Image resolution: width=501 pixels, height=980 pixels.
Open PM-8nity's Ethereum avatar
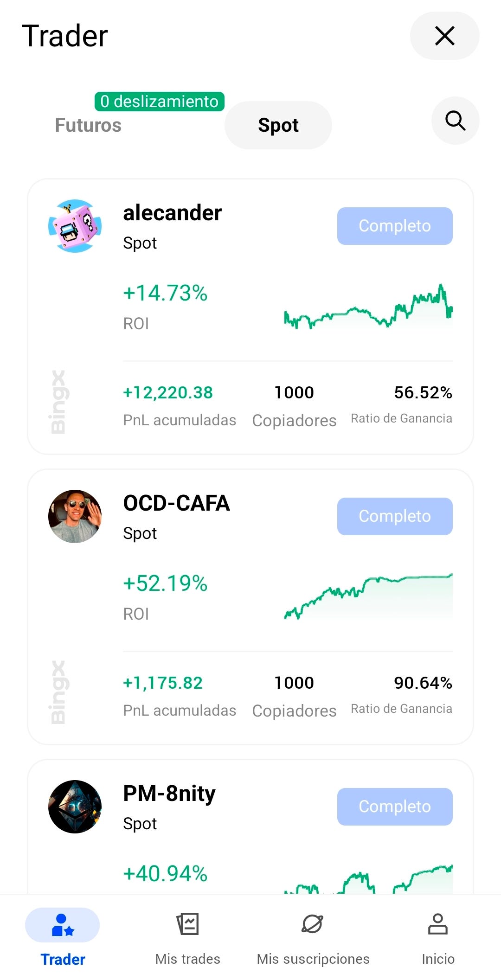pos(75,807)
